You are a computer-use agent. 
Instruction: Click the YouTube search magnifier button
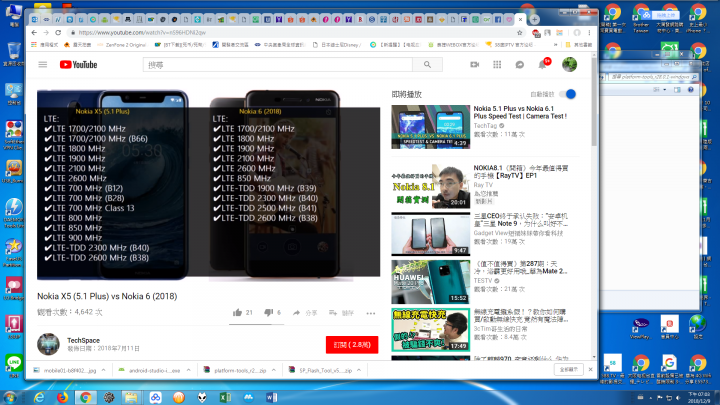pos(428,65)
